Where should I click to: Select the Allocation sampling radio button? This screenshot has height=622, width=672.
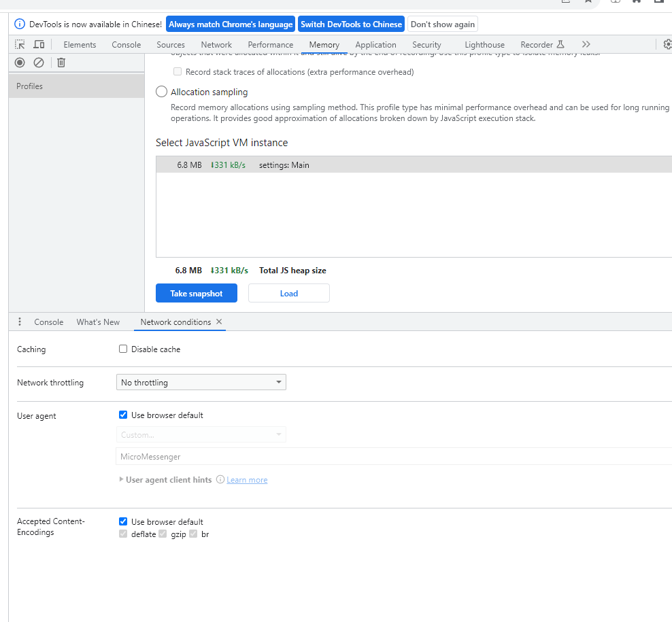[x=162, y=92]
